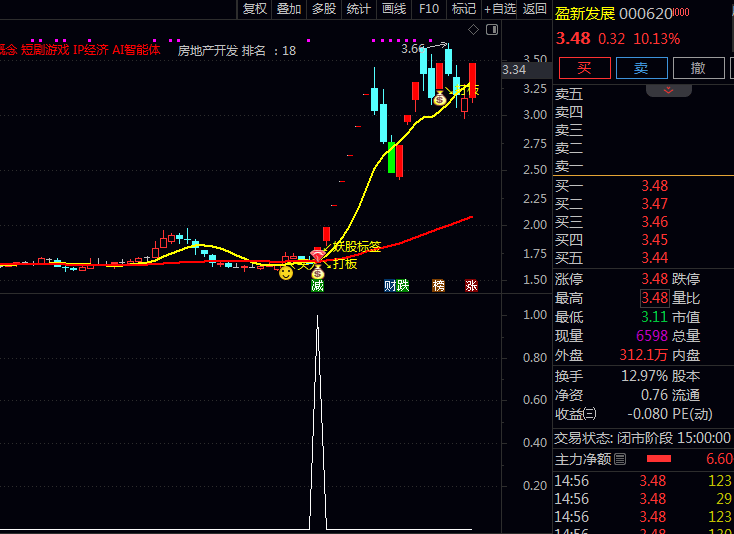Image resolution: width=734 pixels, height=534 pixels.
Task: Click the blue 卖 sell button
Action: click(x=641, y=68)
